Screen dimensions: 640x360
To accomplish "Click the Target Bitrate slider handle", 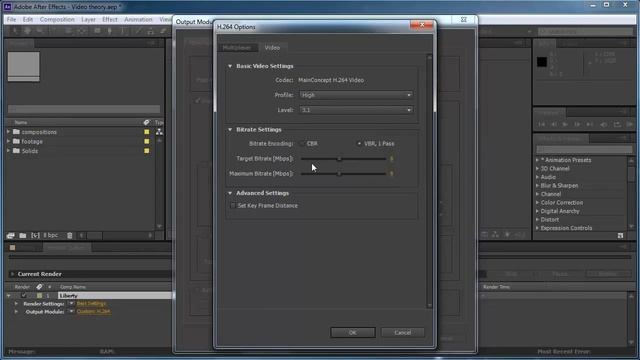I will [x=339, y=159].
